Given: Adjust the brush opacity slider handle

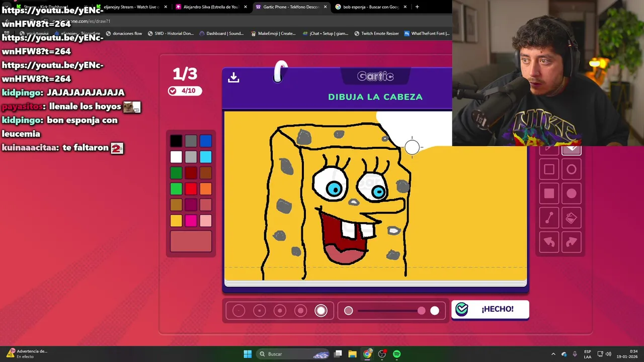Looking at the screenshot, I should tap(422, 311).
